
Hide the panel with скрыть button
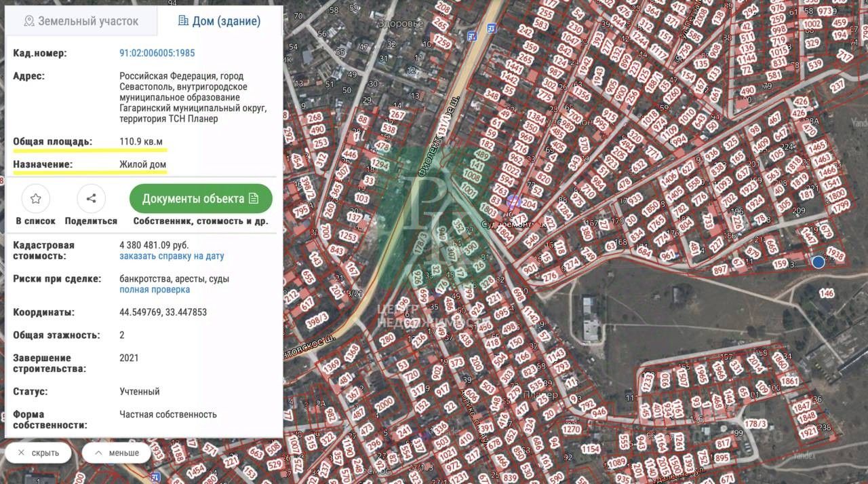[x=38, y=453]
